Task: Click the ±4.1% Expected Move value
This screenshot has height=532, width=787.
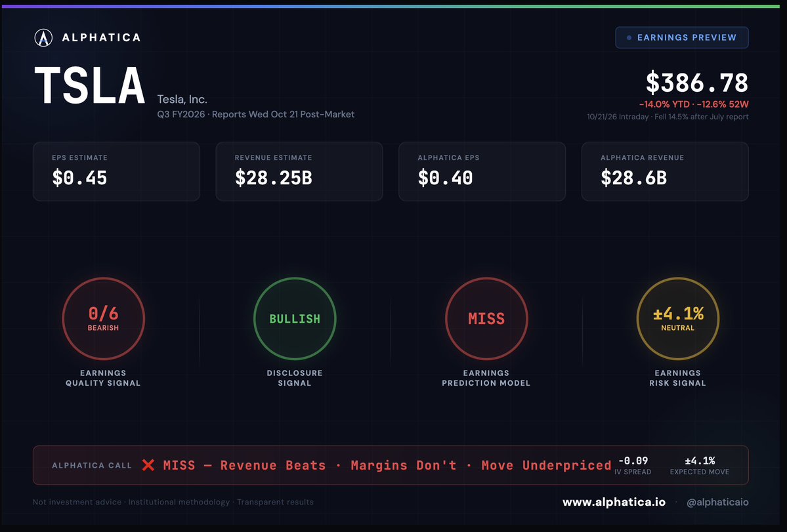Action: (x=700, y=460)
